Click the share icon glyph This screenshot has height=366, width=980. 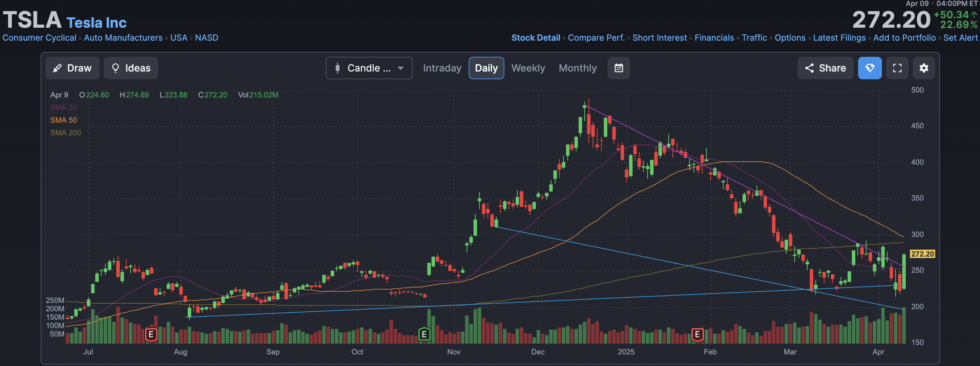(x=809, y=68)
